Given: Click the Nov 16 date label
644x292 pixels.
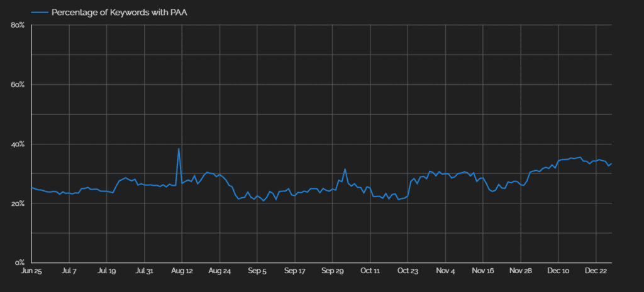Looking at the screenshot, I should point(483,271).
